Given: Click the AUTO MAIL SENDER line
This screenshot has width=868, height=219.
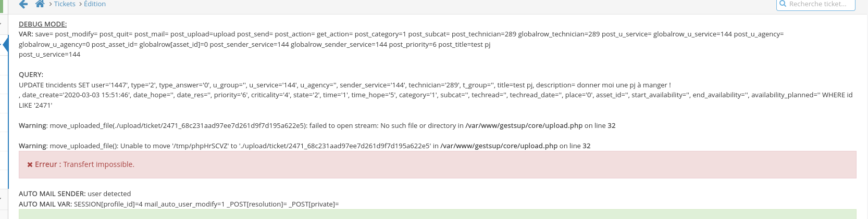Looking at the screenshot, I should pos(75,194).
